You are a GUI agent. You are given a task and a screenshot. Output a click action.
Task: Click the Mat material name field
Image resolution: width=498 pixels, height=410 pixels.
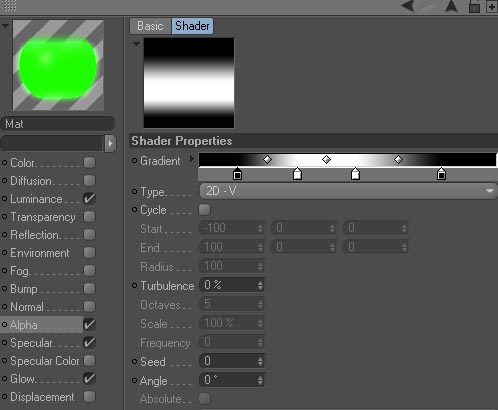[x=58, y=124]
